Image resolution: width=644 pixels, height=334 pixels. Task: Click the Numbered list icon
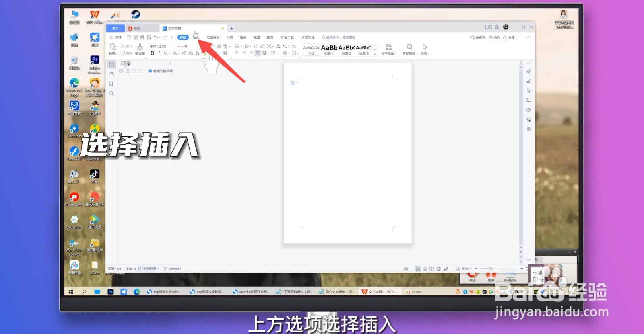(246, 46)
